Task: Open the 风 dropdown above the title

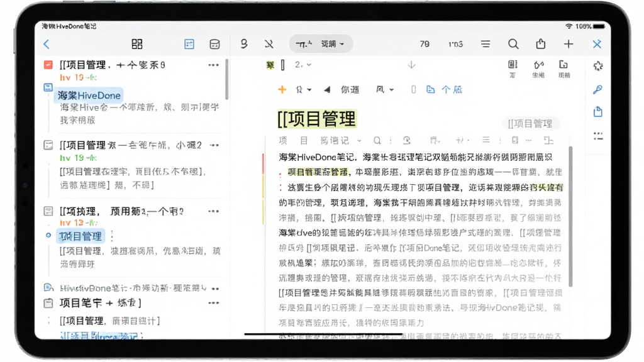Action: tap(384, 89)
